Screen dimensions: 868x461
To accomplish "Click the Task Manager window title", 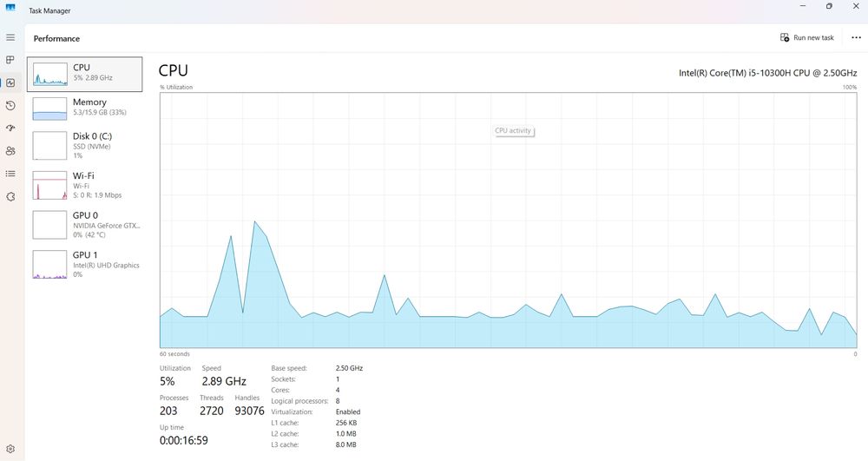I will 49,10.
